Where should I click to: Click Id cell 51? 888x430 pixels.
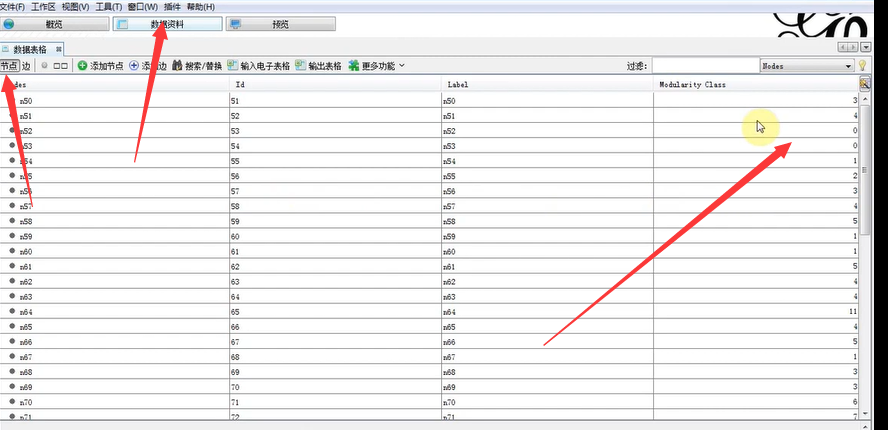[x=335, y=101]
